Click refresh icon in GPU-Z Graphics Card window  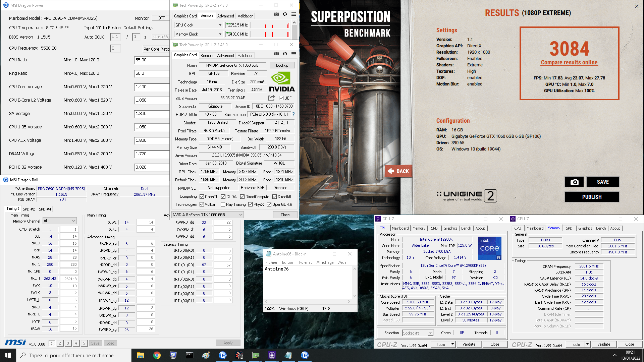click(285, 54)
